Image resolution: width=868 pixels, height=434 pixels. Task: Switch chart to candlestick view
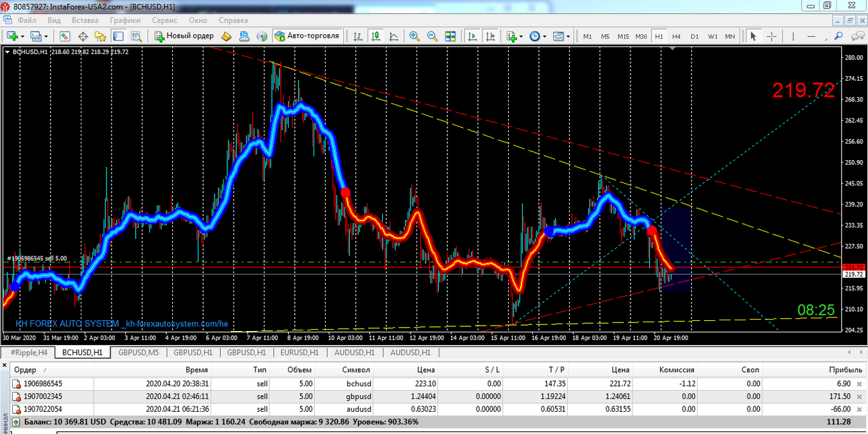(x=375, y=36)
